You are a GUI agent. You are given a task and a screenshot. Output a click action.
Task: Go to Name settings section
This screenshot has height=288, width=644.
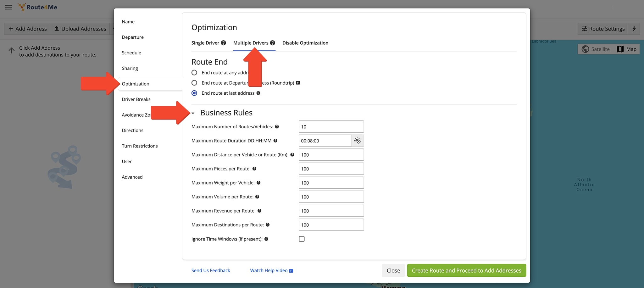click(128, 22)
